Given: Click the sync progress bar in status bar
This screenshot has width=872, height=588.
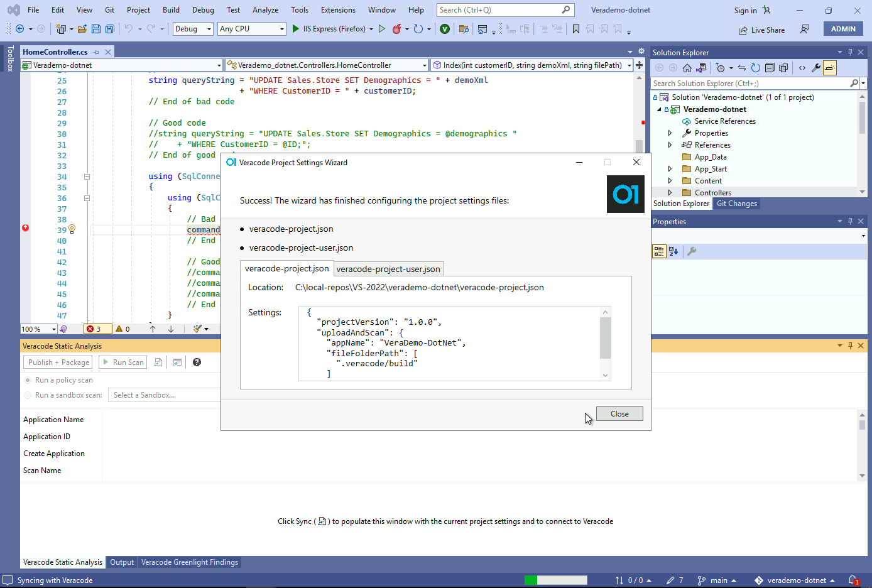Looking at the screenshot, I should 556,580.
